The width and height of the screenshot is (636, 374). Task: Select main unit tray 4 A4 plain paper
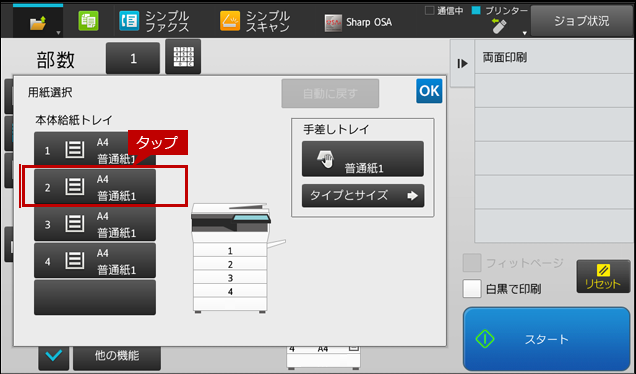(x=95, y=260)
